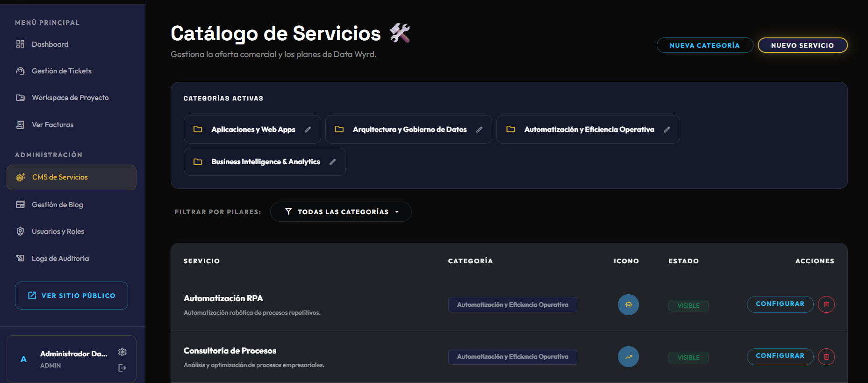Click the logout icon in user panel
Image resolution: width=868 pixels, height=383 pixels.
pos(122,368)
